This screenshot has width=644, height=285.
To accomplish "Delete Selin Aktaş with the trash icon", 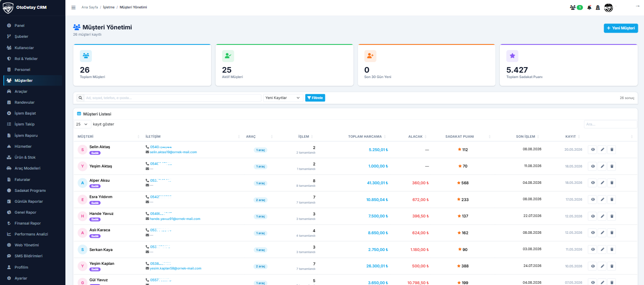I will 612,149.
